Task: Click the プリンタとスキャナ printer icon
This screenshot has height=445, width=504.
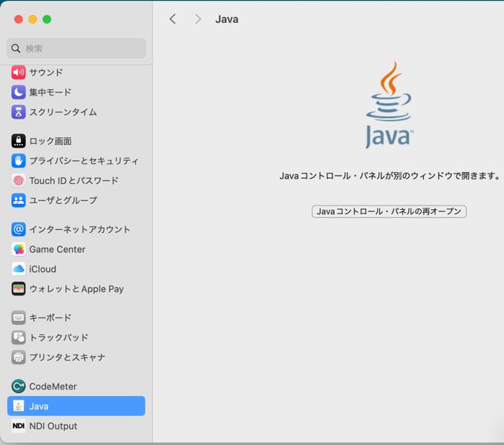Action: 19,357
